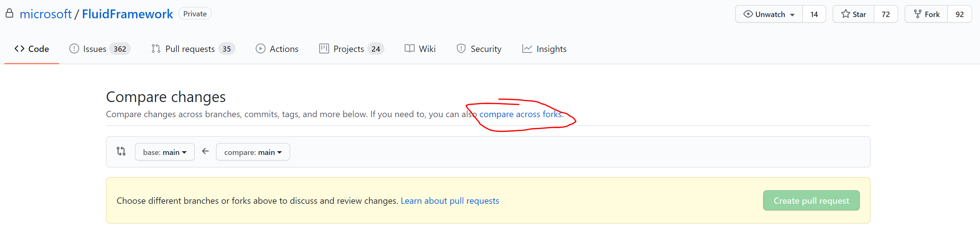This screenshot has width=980, height=234.
Task: Click the microsoft organization link
Action: pyautogui.click(x=46, y=14)
